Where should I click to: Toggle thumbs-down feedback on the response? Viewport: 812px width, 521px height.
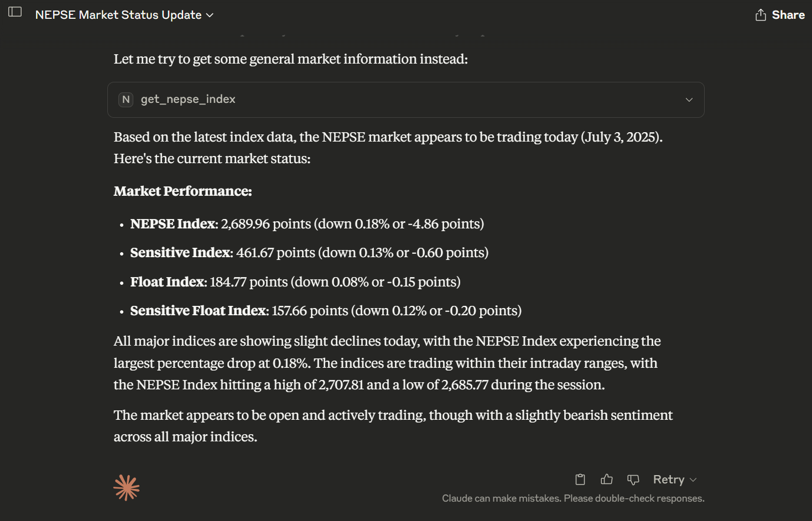point(633,480)
